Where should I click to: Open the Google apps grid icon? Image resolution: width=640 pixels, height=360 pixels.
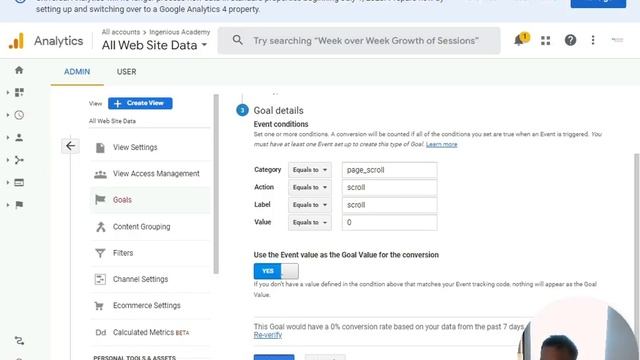coord(545,40)
